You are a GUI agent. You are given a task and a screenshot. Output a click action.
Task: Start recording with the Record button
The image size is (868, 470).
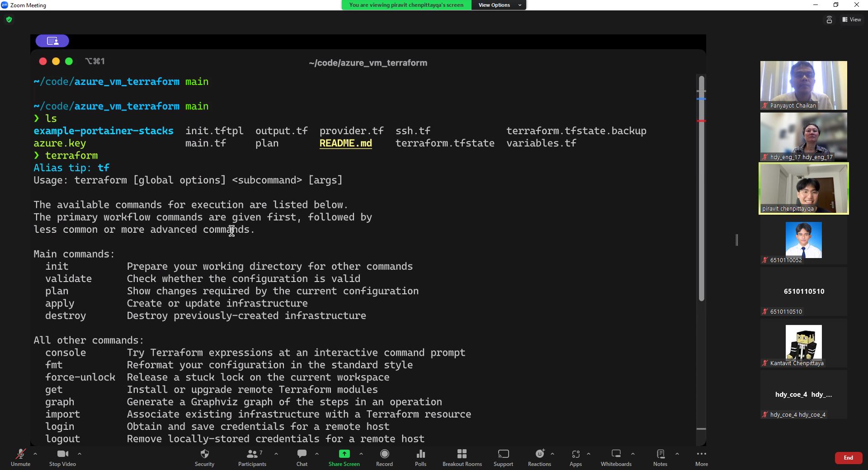(x=384, y=454)
